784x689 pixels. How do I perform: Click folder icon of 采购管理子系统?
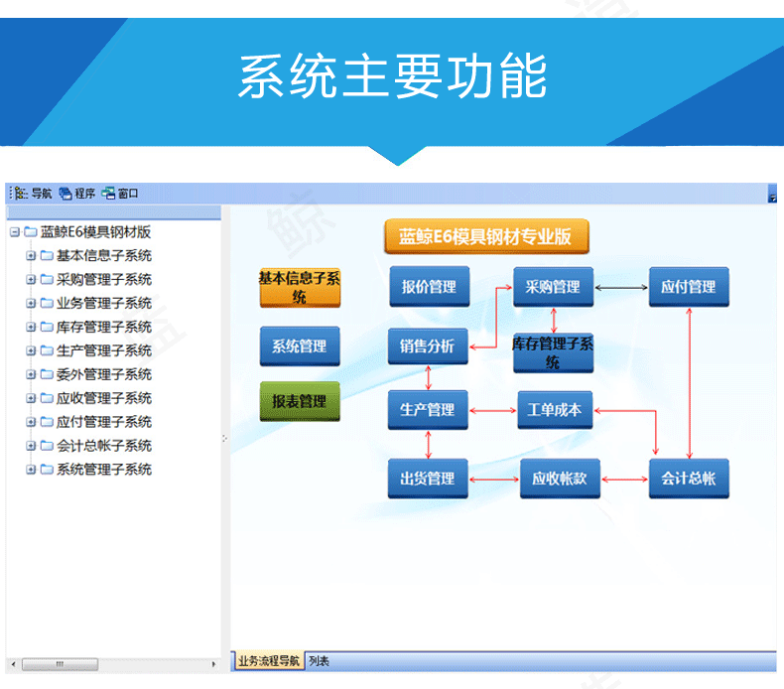47,279
